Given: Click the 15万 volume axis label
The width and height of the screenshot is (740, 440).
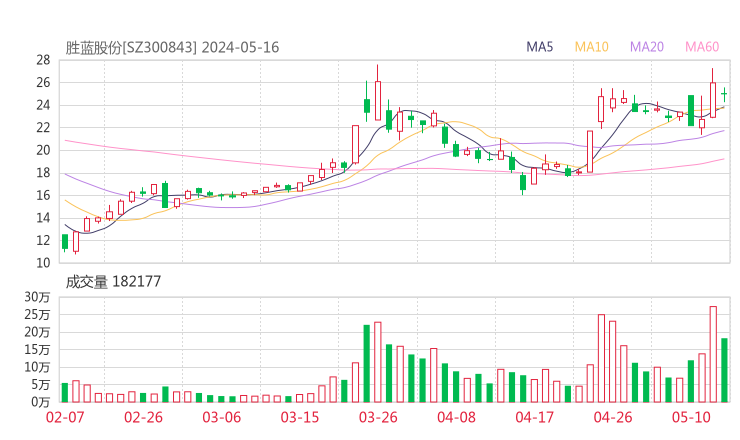Looking at the screenshot, I should [37, 350].
